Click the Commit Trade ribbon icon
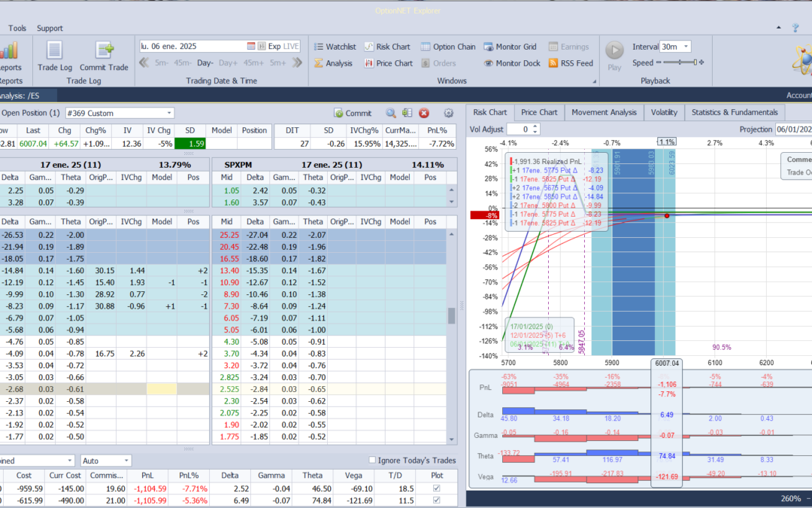 [x=104, y=56]
